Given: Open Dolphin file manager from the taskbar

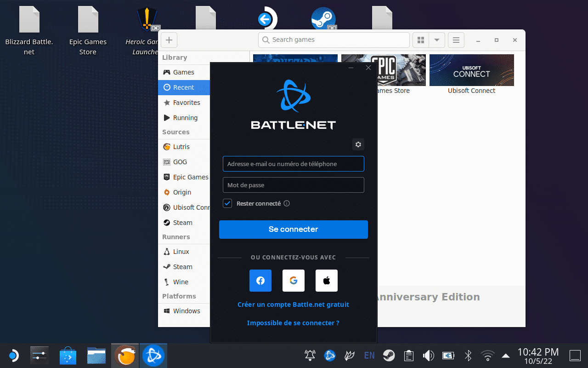Looking at the screenshot, I should tap(96, 356).
